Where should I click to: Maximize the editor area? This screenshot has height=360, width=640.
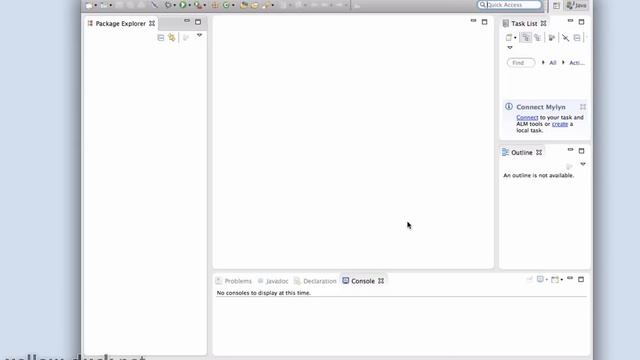coord(484,22)
